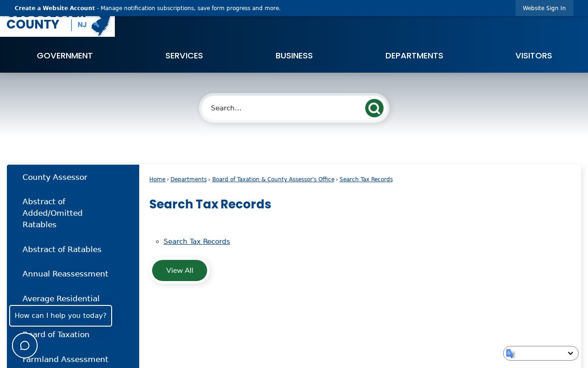Image resolution: width=588 pixels, height=368 pixels.
Task: Click Search Tax Records breadcrumb link
Action: click(x=366, y=179)
